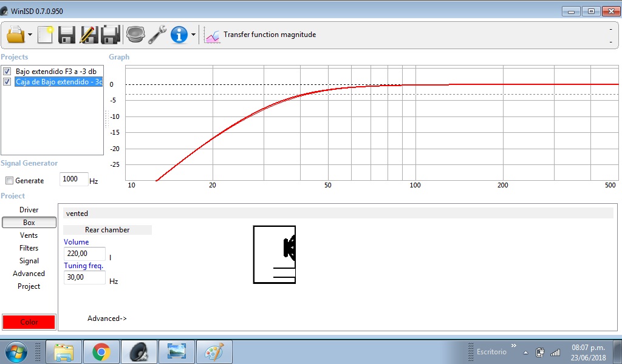Click the red Color swatch button
This screenshot has height=364, width=622.
[x=29, y=322]
